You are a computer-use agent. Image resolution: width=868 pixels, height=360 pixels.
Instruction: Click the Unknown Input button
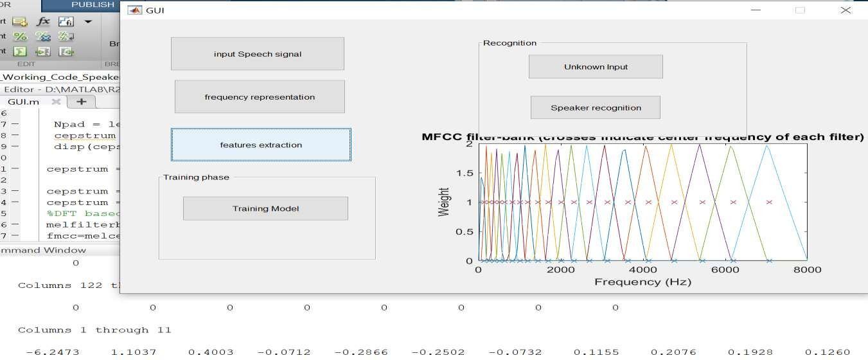click(x=596, y=67)
